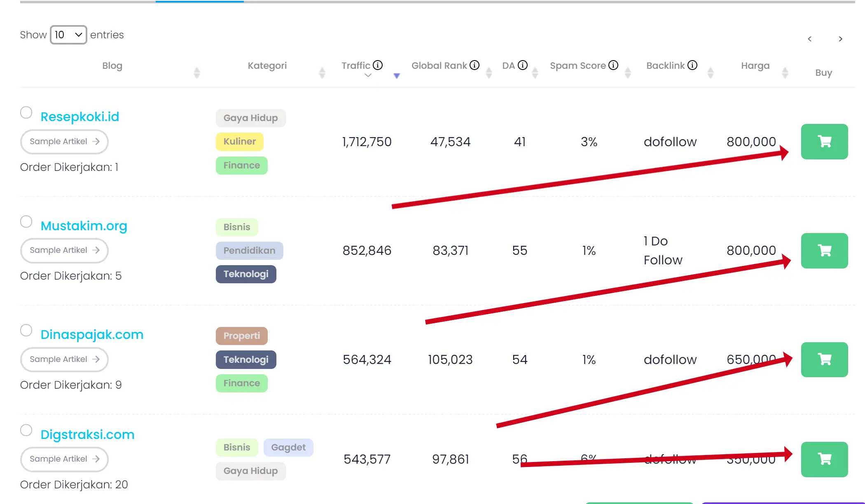Click Bisnis tag on Mustakim.org
The width and height of the screenshot is (865, 504).
tap(237, 227)
